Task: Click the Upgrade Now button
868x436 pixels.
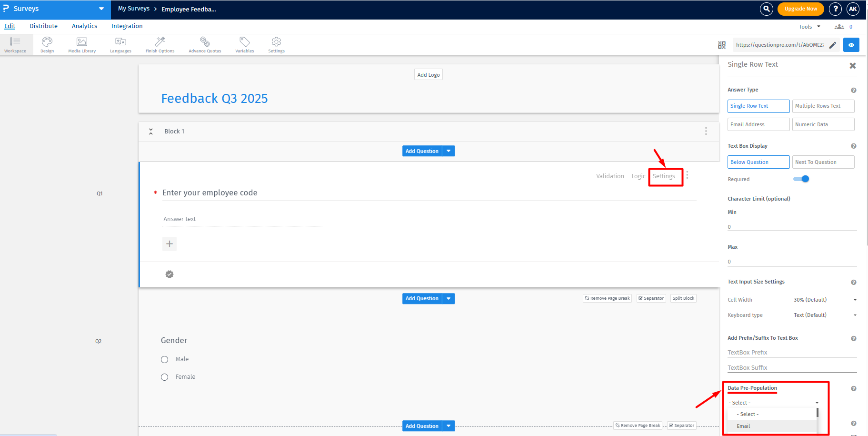Action: [x=801, y=9]
